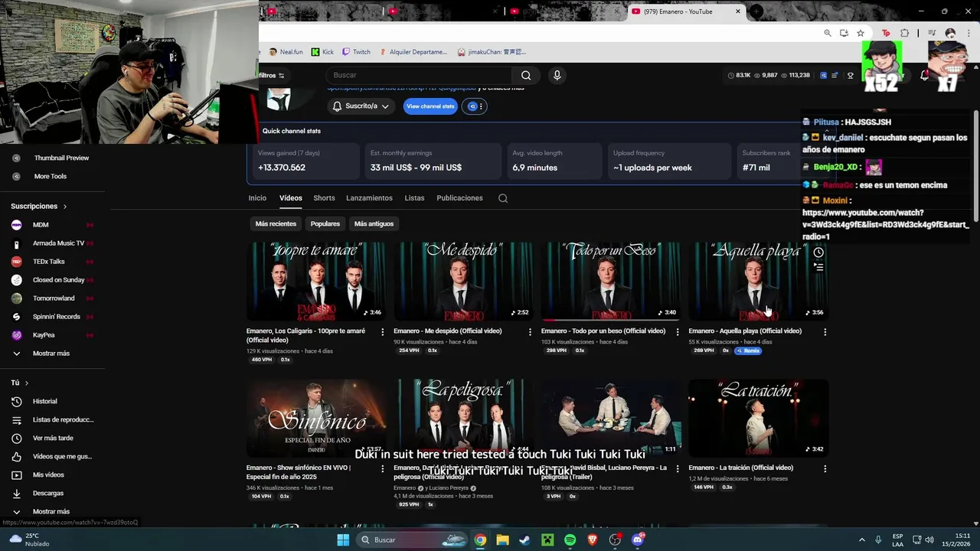Screen dimensions: 980x551
Task: Switch to the Shorts channel tab
Action: (324, 198)
